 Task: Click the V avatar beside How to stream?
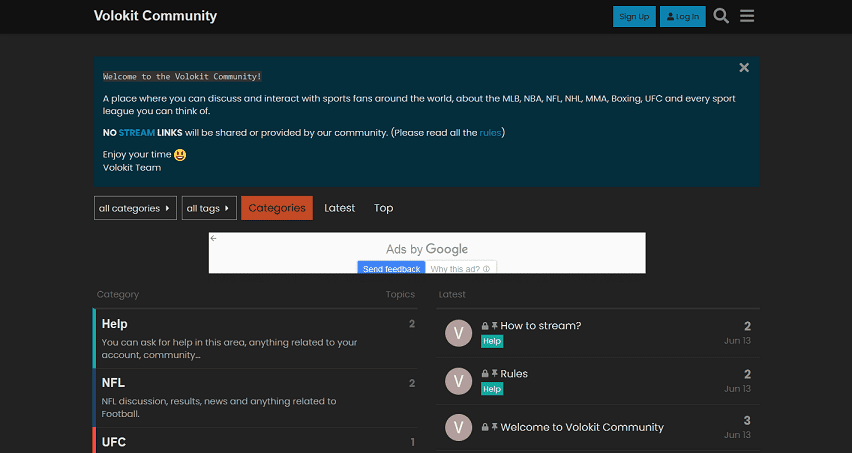[459, 333]
